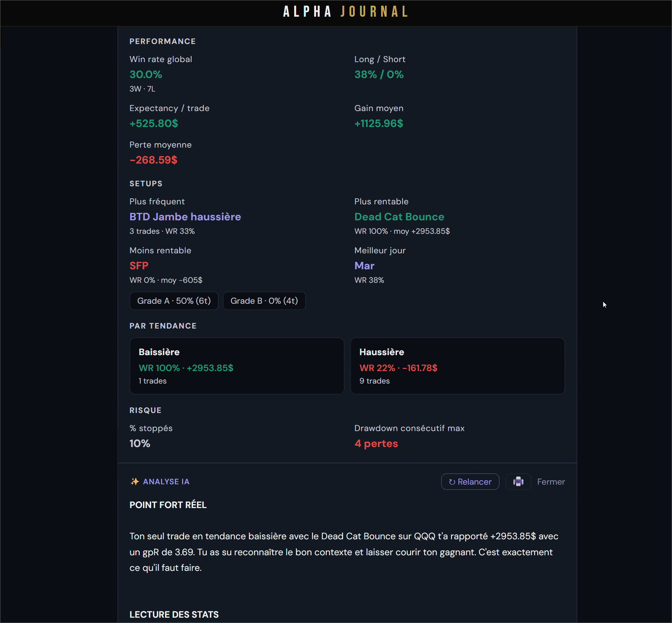Open the Haussière trend card
The width and height of the screenshot is (672, 623).
pos(458,366)
